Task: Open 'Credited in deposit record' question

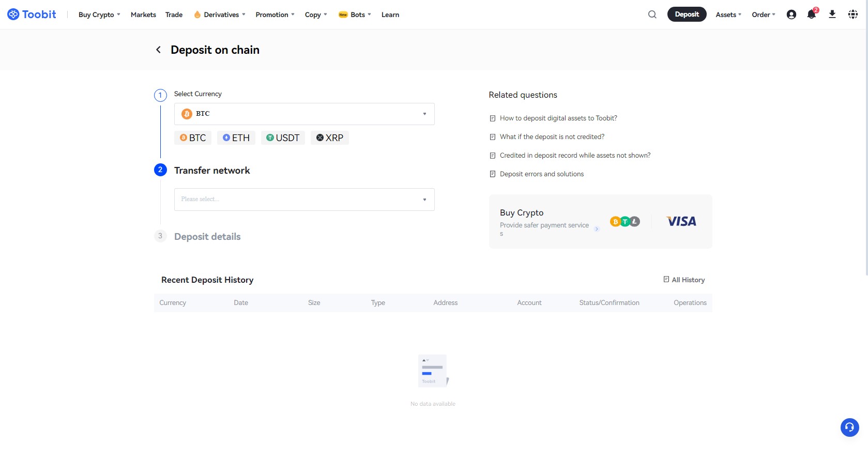Action: coord(575,156)
